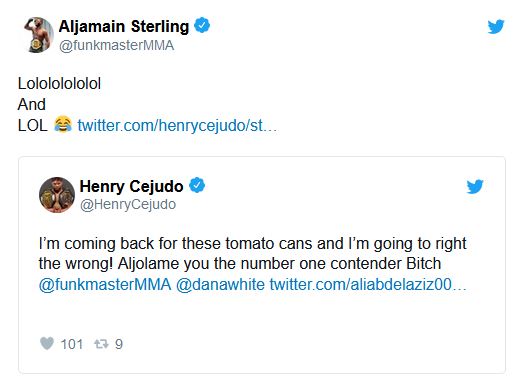The width and height of the screenshot is (523, 383).
Task: Follow the twitter.com/aliabdelaziz00… link
Action: click(x=368, y=285)
